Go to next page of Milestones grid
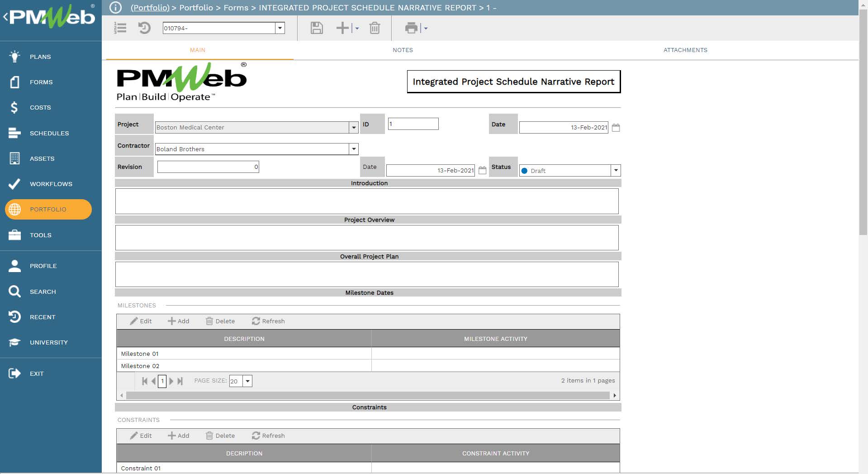Screen dimensions: 868x474 tap(171, 381)
